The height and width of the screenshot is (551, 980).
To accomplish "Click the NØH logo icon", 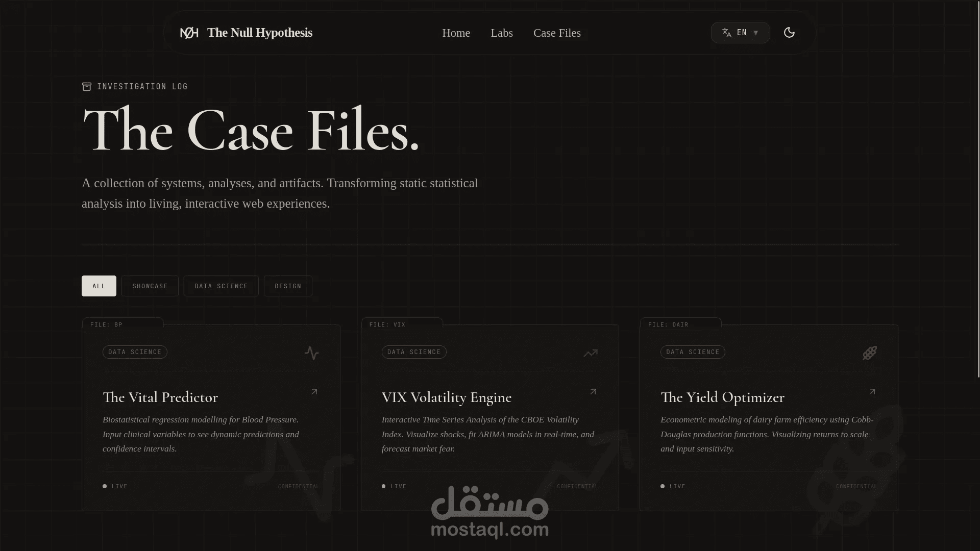I will tap(189, 33).
